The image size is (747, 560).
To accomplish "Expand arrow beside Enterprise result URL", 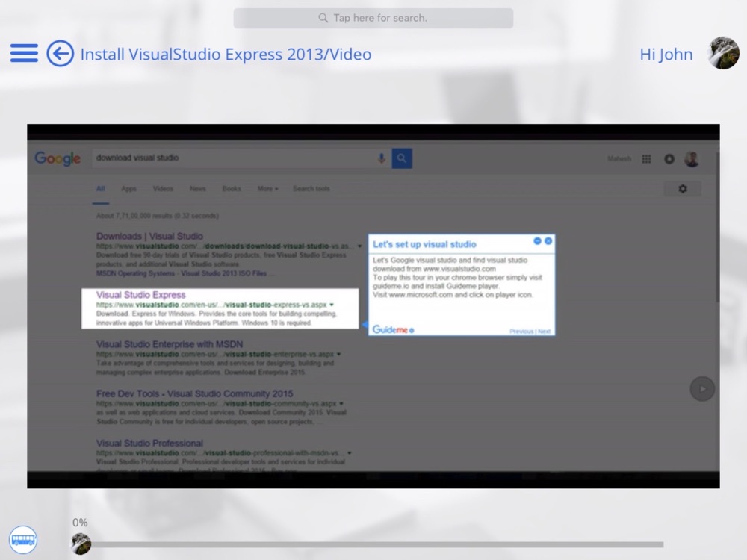I will (x=338, y=354).
